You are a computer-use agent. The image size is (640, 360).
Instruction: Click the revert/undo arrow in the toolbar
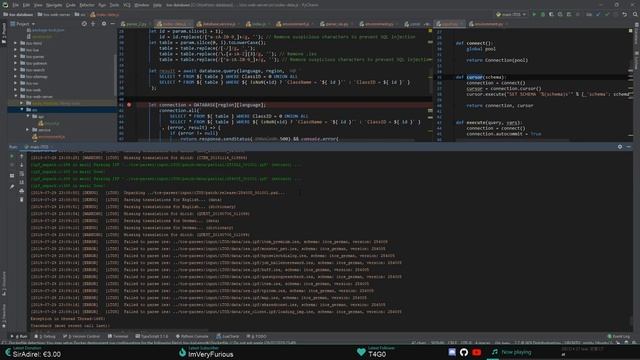(624, 14)
